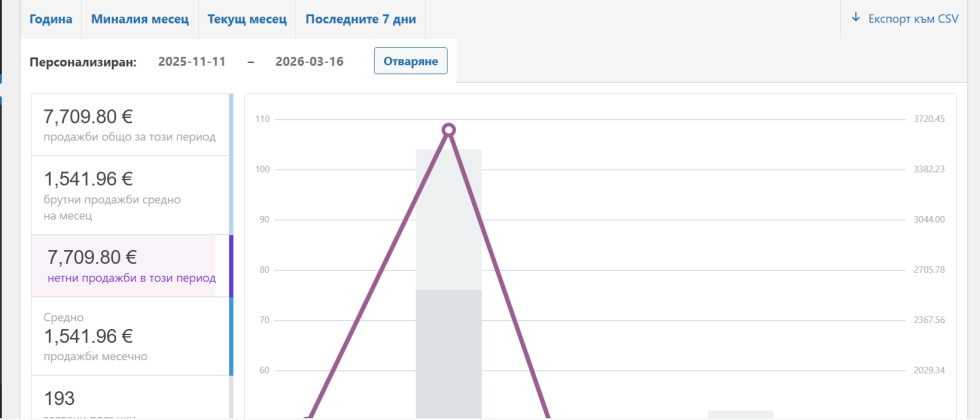
Task: Click the blue color strip beside Средно продажби месечно
Action: 231,336
